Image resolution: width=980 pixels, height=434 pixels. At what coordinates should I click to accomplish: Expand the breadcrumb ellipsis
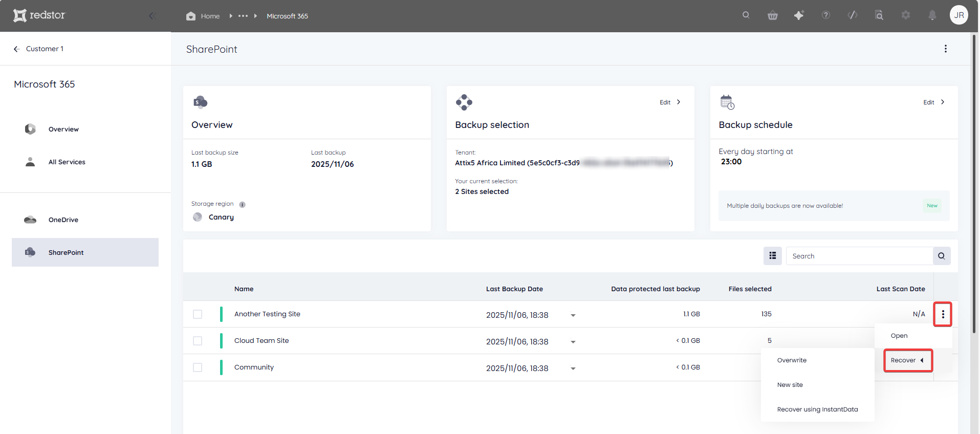[x=243, y=16]
